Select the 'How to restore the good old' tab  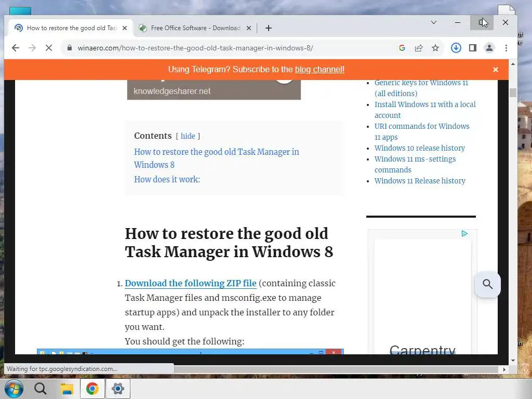[x=71, y=28]
